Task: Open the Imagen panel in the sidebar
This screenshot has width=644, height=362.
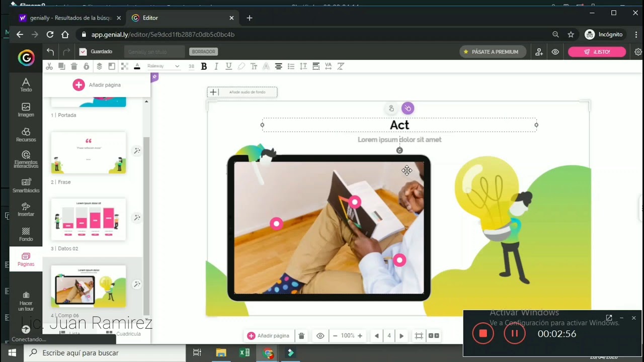Action: [26, 110]
